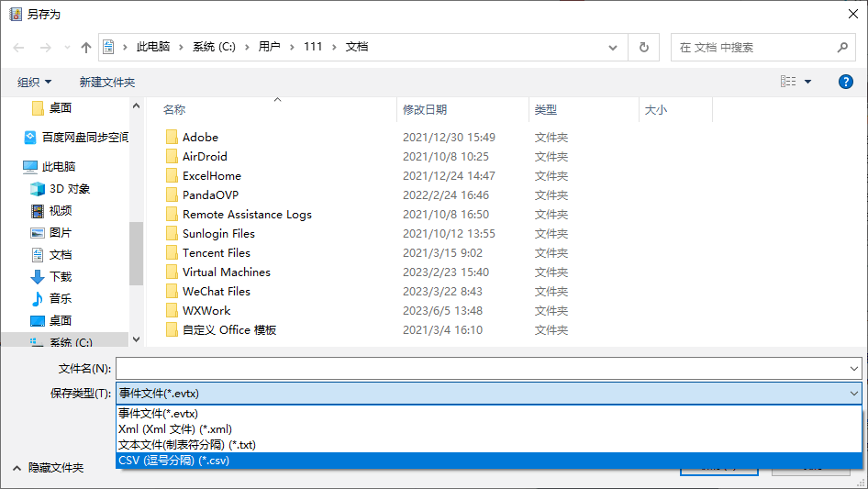This screenshot has width=868, height=489.
Task: Open the view options dropdown arrow
Action: 807,82
